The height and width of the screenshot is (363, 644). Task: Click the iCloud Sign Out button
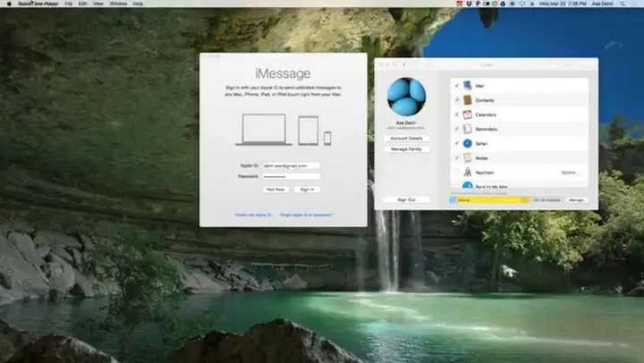[x=406, y=199]
